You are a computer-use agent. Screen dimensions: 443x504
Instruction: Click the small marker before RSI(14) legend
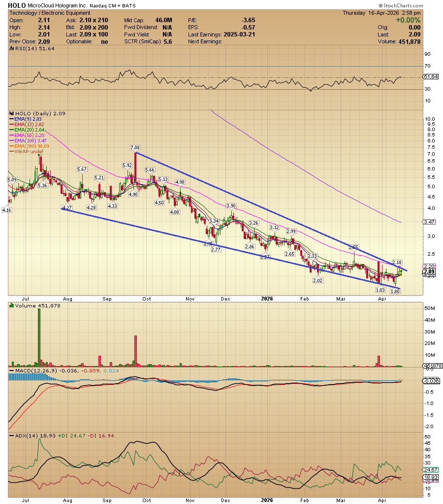pos(12,49)
